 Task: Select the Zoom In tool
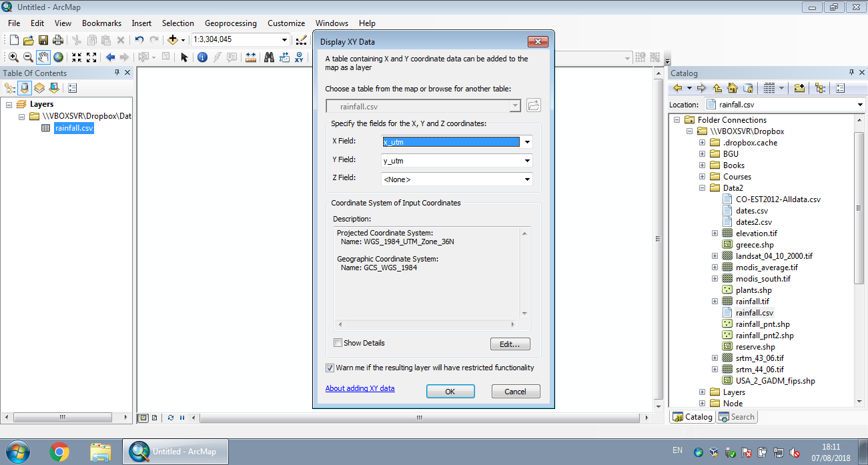[13, 57]
